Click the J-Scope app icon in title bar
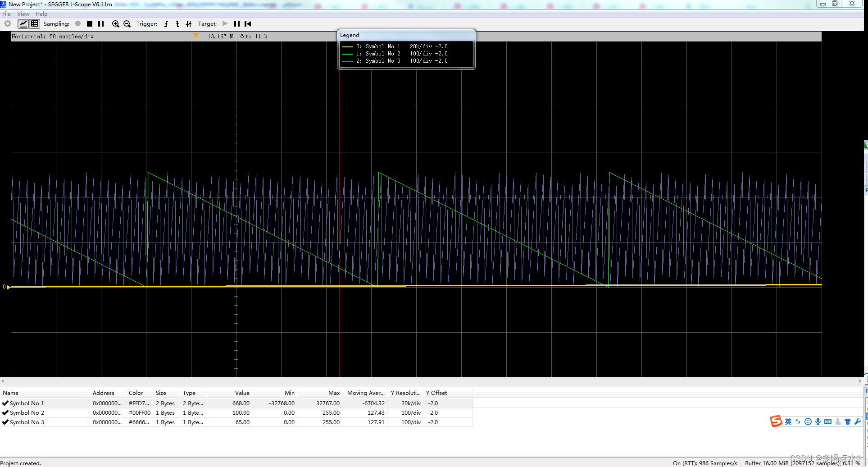Image resolution: width=868 pixels, height=467 pixels. 3,4
